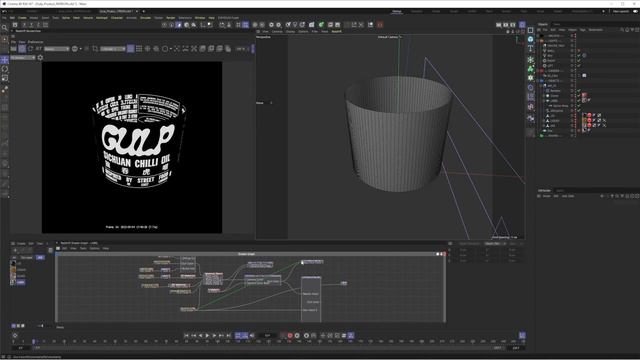Image resolution: width=640 pixels, height=360 pixels.
Task: Click highlighted layout icon at top right toolbar
Action: pyautogui.click(x=522, y=25)
